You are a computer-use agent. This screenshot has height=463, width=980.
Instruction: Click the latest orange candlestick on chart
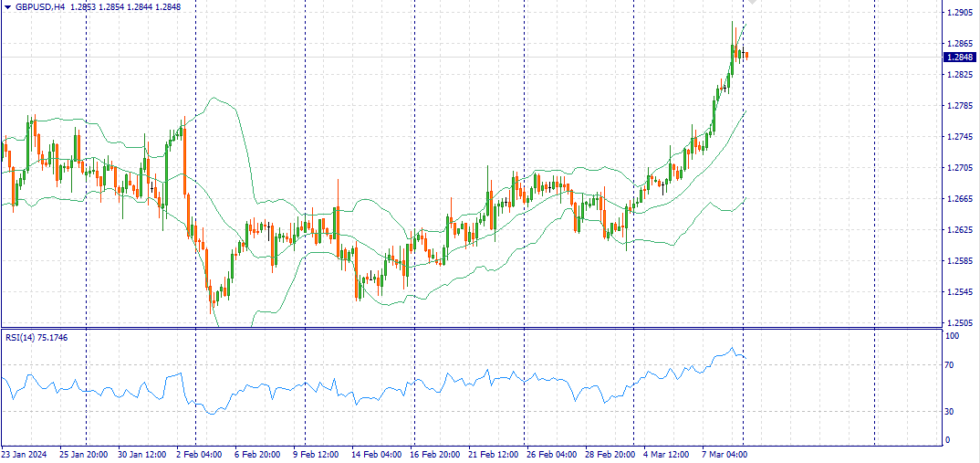[746, 56]
